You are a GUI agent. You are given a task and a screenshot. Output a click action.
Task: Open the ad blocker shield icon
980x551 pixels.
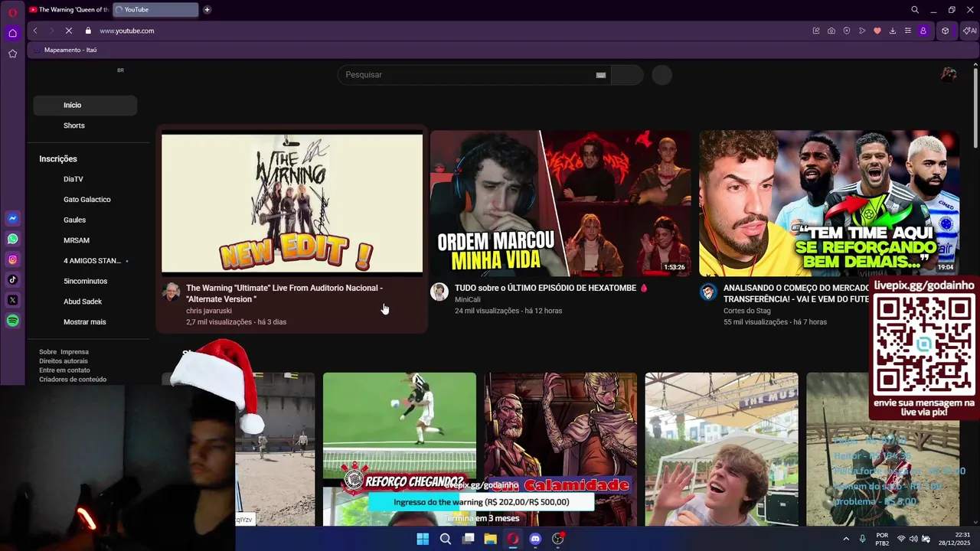(847, 31)
